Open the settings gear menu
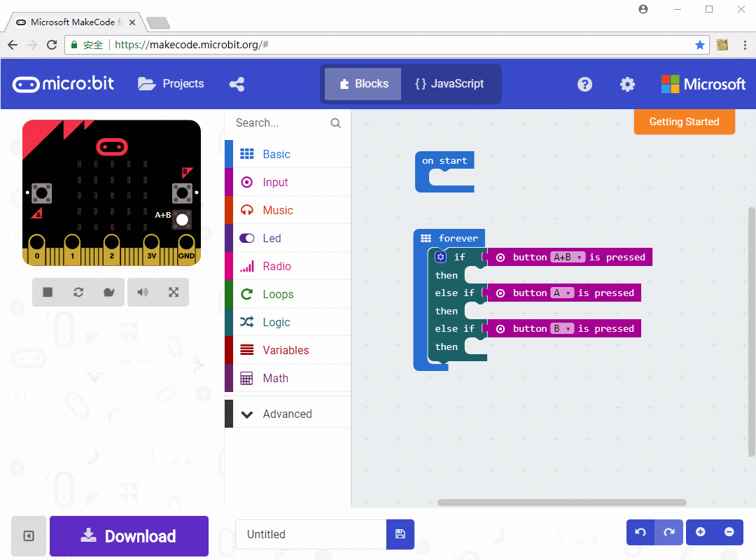This screenshot has width=756, height=560. [627, 84]
